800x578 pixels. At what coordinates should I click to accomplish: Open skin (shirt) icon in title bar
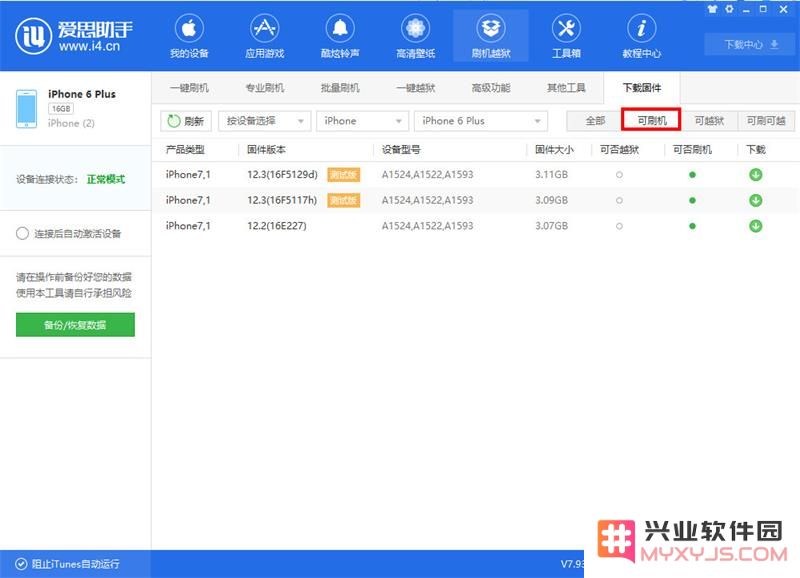click(x=712, y=9)
